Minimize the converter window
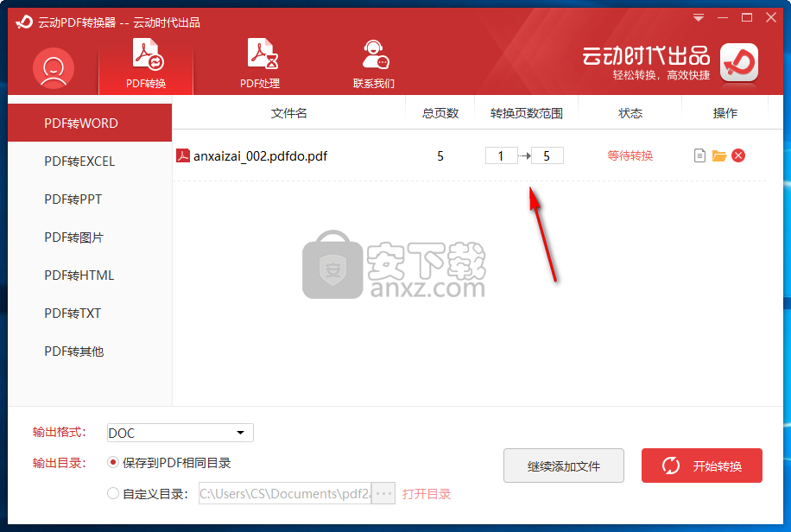This screenshot has height=532, width=791. pyautogui.click(x=723, y=18)
